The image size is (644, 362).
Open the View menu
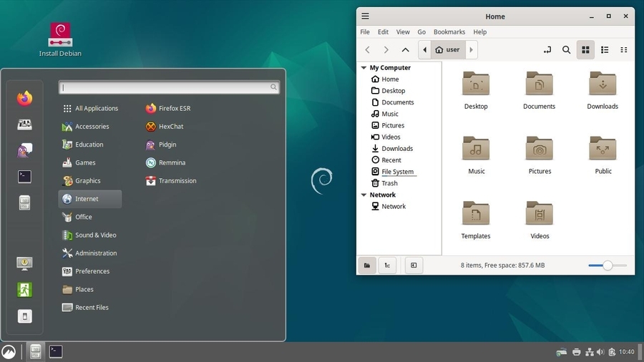(403, 32)
